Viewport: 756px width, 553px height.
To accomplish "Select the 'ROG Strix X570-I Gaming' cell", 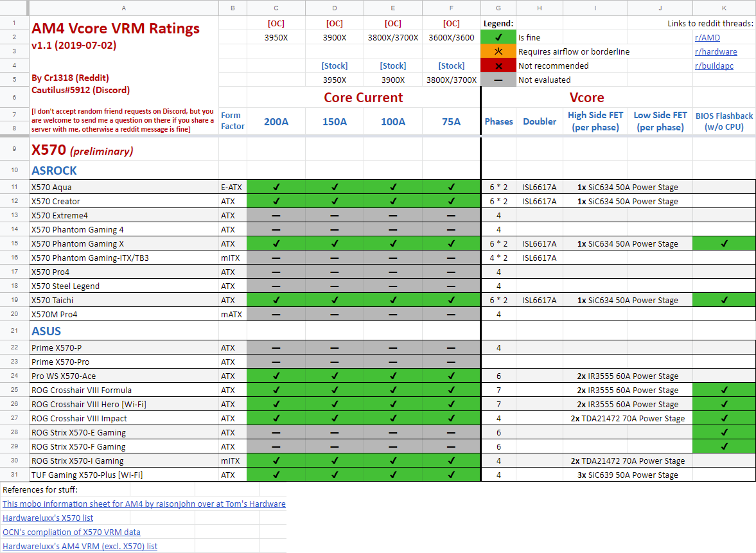I will pos(124,461).
